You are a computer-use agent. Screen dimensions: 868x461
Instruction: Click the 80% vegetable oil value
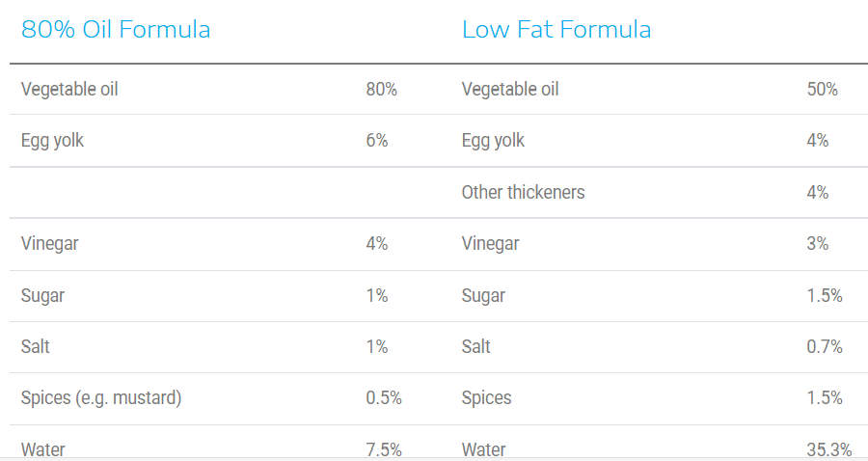(381, 90)
